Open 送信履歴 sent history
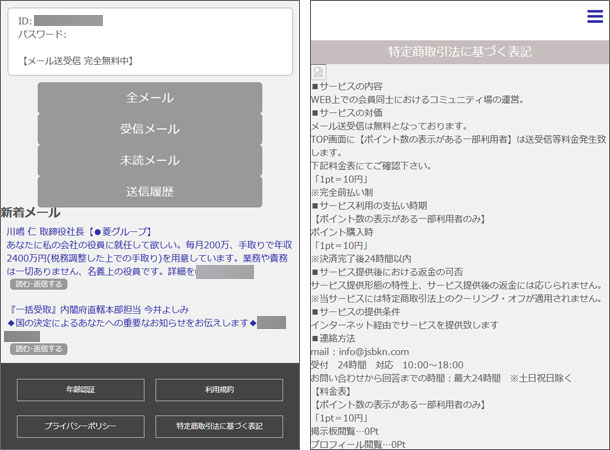Viewport: 610px width, 450px height. [x=150, y=191]
